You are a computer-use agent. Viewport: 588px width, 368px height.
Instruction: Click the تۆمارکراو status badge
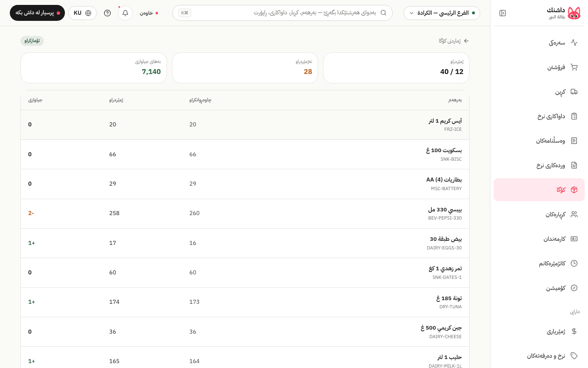click(32, 41)
